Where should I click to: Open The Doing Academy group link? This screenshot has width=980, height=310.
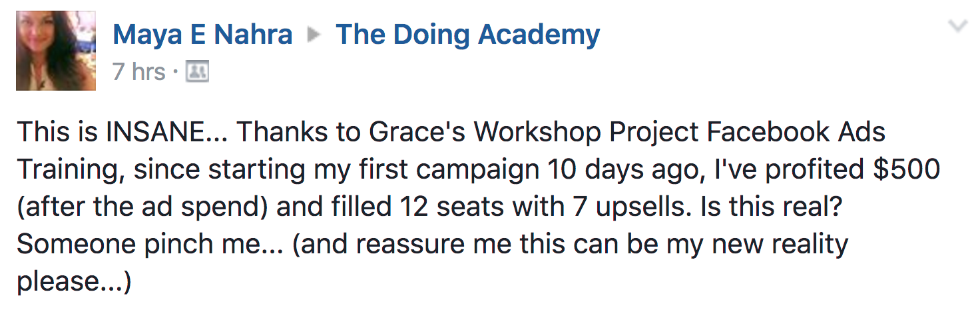click(467, 35)
